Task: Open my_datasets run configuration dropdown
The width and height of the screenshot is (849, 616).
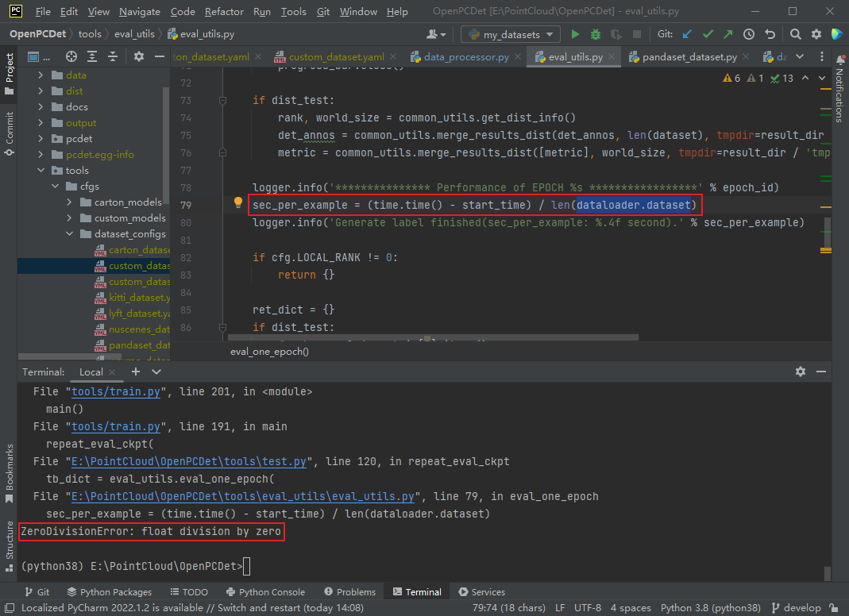Action: coord(510,34)
